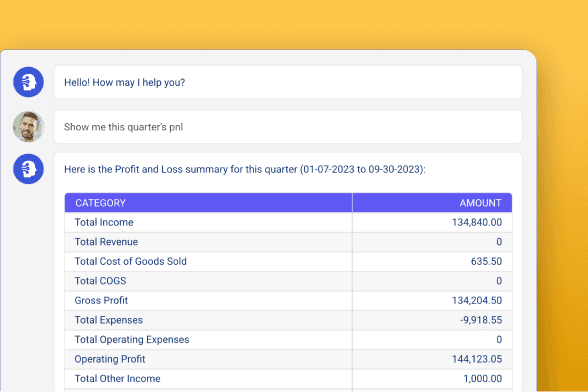The height and width of the screenshot is (392, 588).
Task: Select the Operating Profit row
Action: (288, 359)
